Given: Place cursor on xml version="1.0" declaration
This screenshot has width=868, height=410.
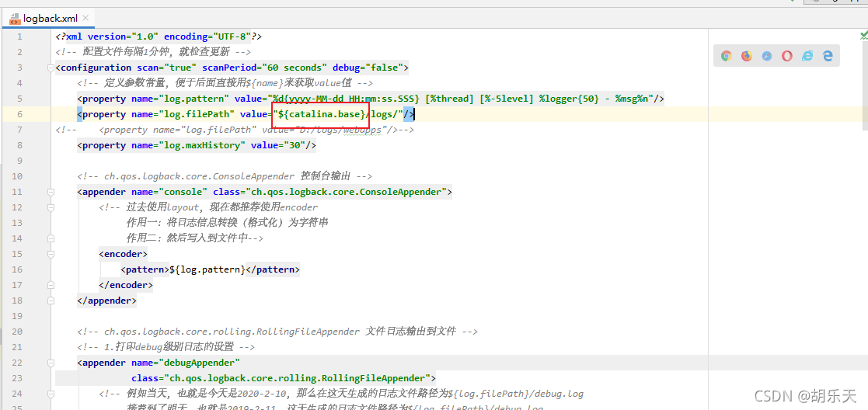Looking at the screenshot, I should [159, 36].
